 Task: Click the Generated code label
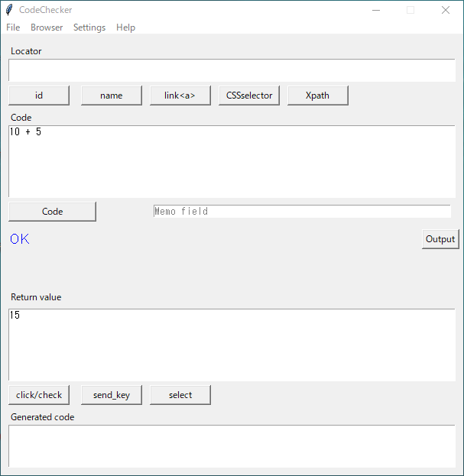[x=43, y=417]
